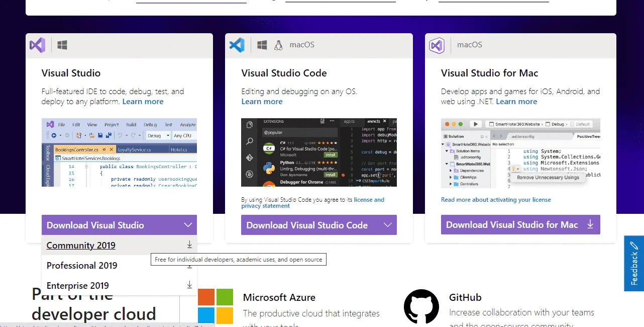Screen dimensions: 644x327
Task: Click the Visual Studio Code card title
Action: (284, 73)
